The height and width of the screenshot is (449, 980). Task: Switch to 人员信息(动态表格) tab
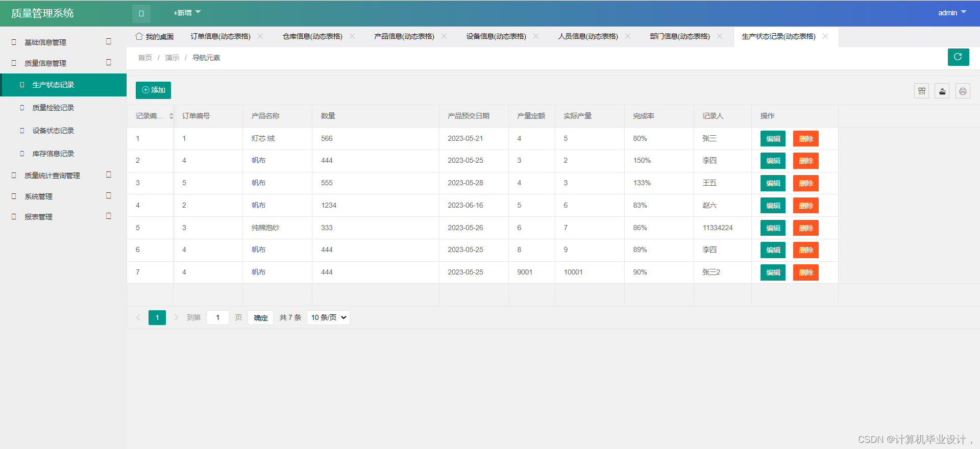(x=588, y=36)
